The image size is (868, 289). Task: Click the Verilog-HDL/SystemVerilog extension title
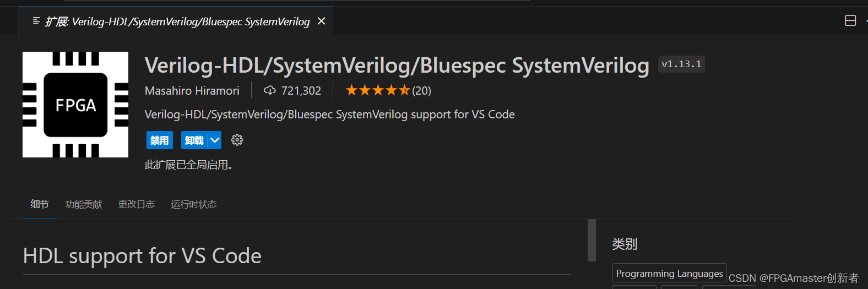pos(397,65)
